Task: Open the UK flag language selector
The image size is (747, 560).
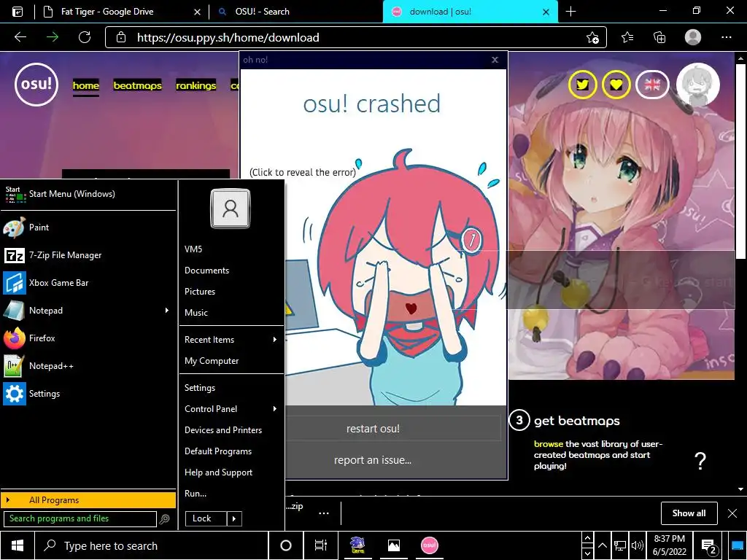Action: pyautogui.click(x=652, y=85)
